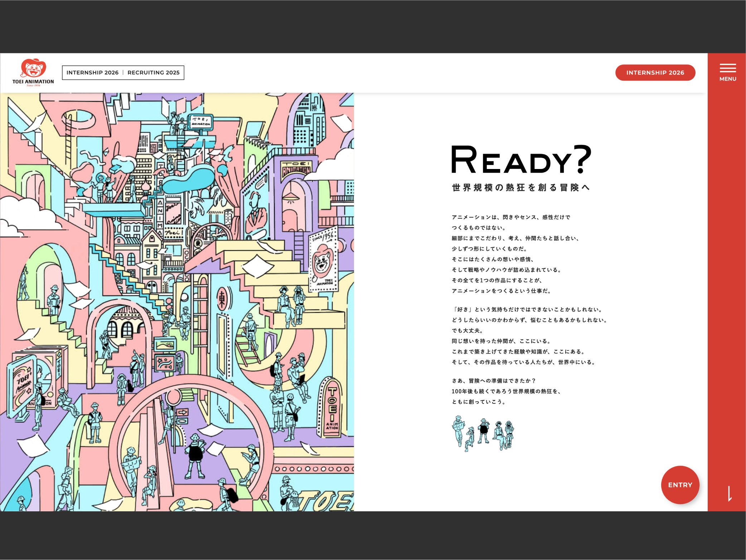Image resolution: width=746 pixels, height=560 pixels.
Task: Open the RECRUITING 2025 tab link
Action: (154, 73)
